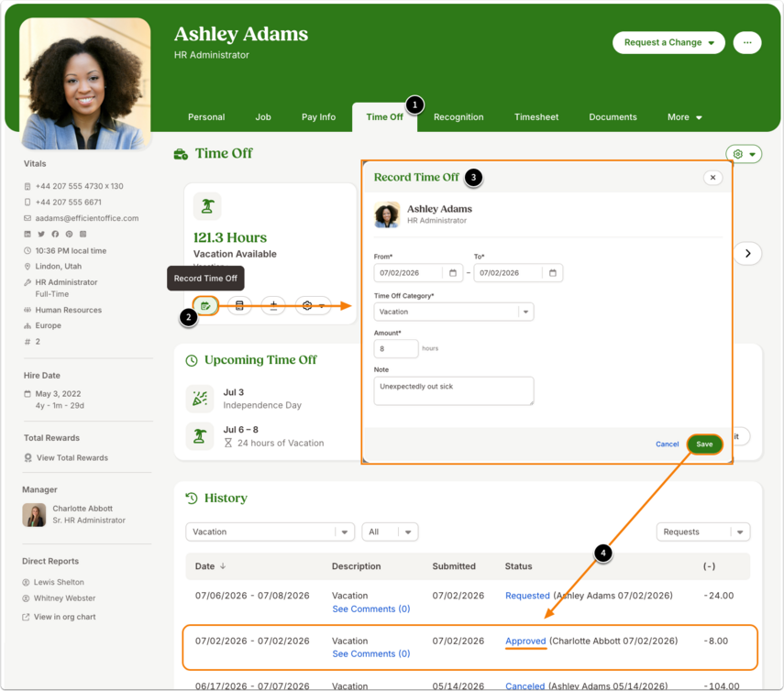The height and width of the screenshot is (691, 784).
Task: Click Ashley Adams avatar in the dialog
Action: (387, 214)
